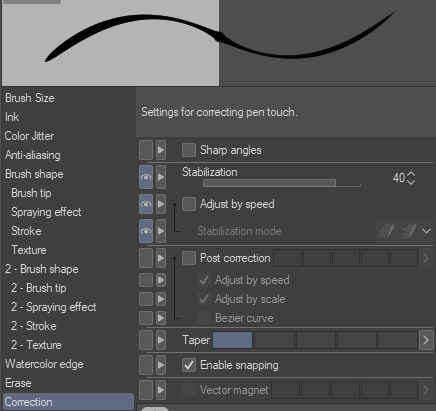
Task: Toggle eye icon for Adjust by speed row
Action: tap(146, 204)
